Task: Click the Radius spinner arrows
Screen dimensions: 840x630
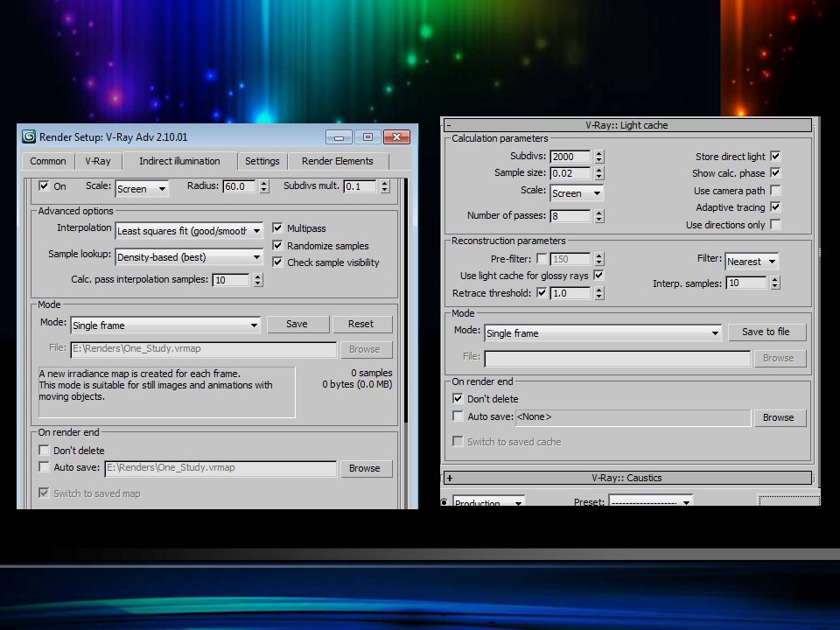Action: click(263, 186)
